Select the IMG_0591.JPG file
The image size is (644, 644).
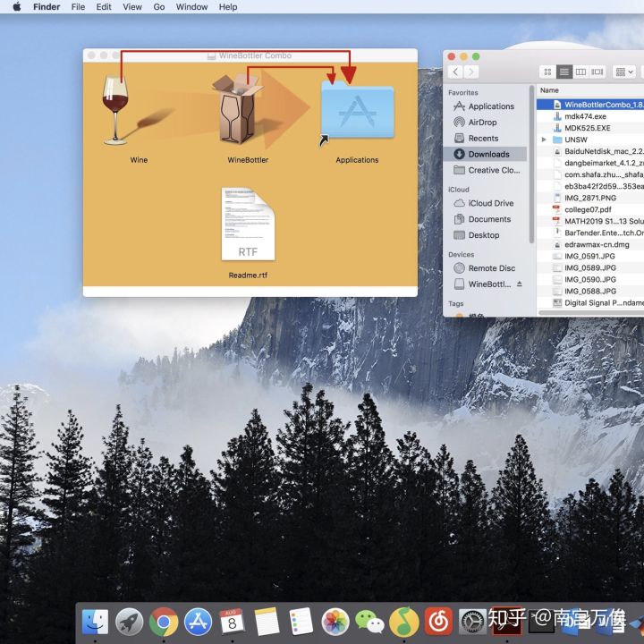[589, 257]
